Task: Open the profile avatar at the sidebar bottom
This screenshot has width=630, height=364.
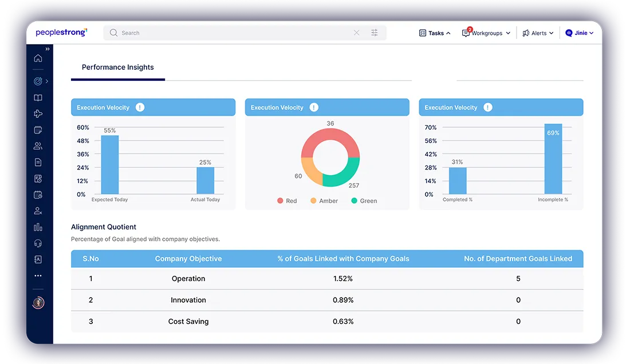Action: click(x=38, y=303)
